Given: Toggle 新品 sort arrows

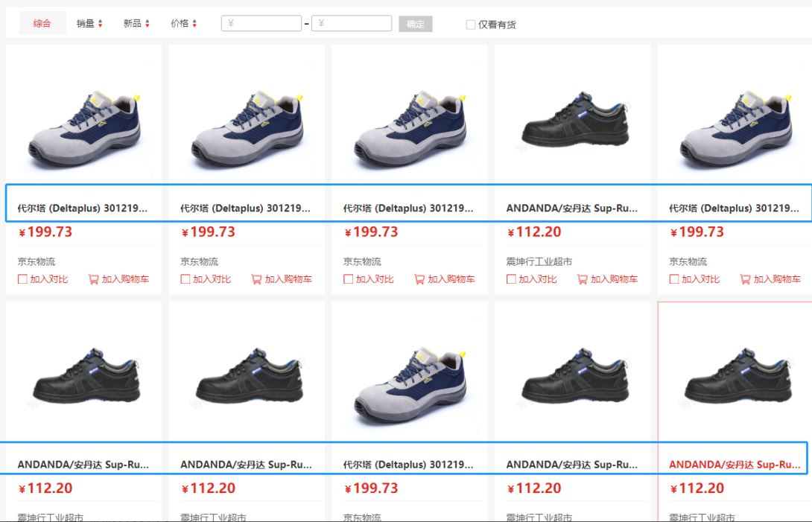Looking at the screenshot, I should [148, 23].
